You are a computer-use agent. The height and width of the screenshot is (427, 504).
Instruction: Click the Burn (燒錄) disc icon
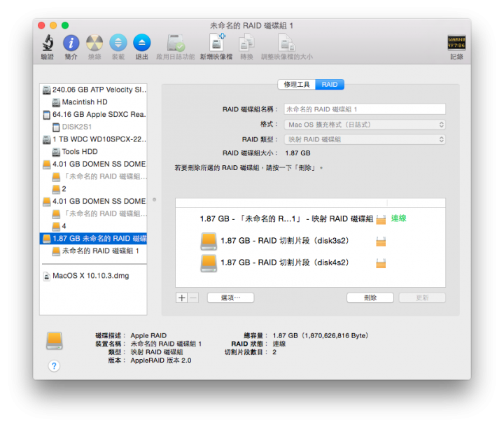(94, 43)
